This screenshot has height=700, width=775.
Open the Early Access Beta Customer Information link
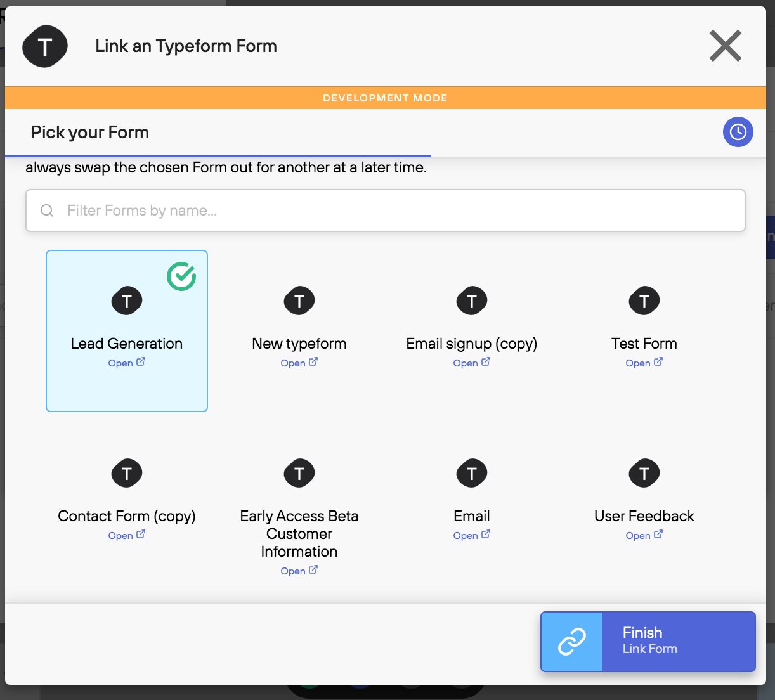(x=299, y=571)
